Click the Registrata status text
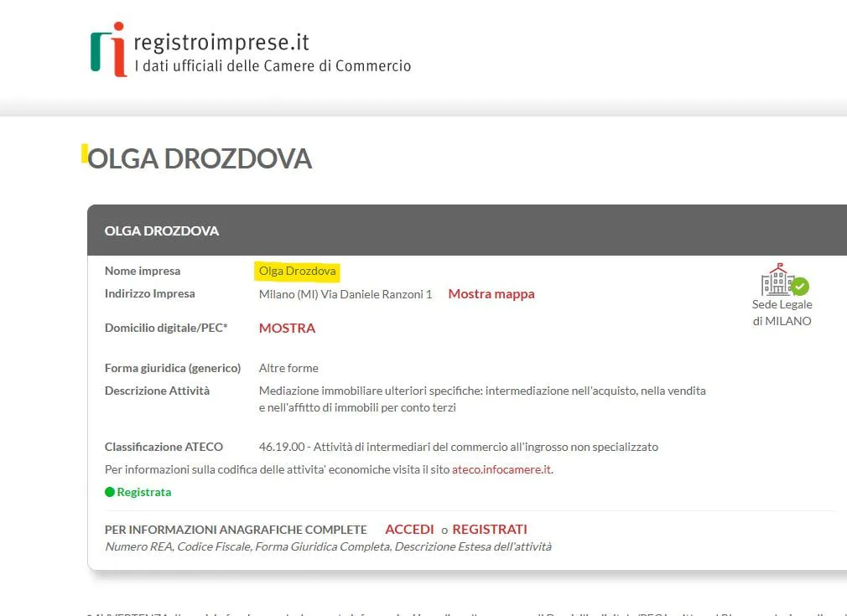 tap(143, 492)
